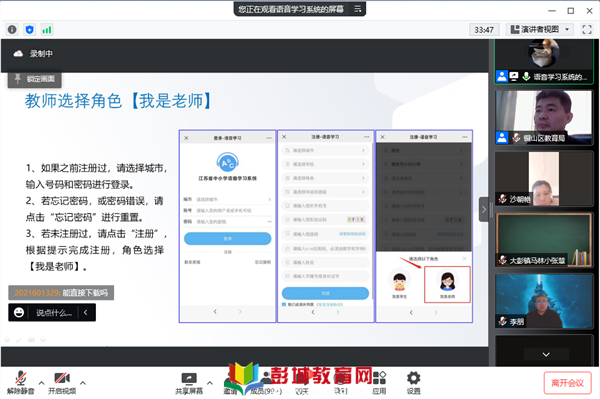The image size is (600, 399).
Task: Open the emoji picker in chat box
Action: coord(19,313)
